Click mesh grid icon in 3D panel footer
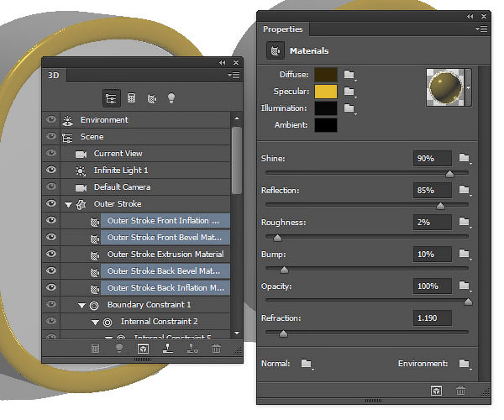This screenshot has width=504, height=420. (x=95, y=349)
